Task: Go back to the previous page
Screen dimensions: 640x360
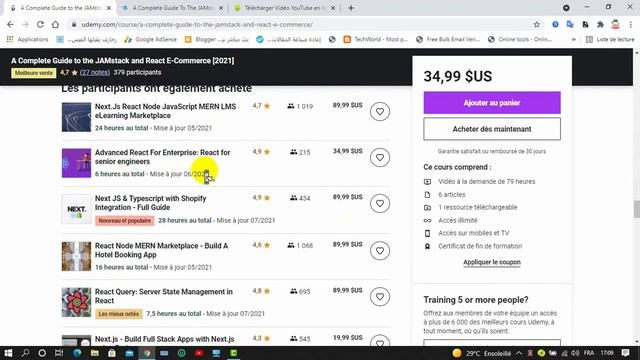Action: [x=11, y=24]
